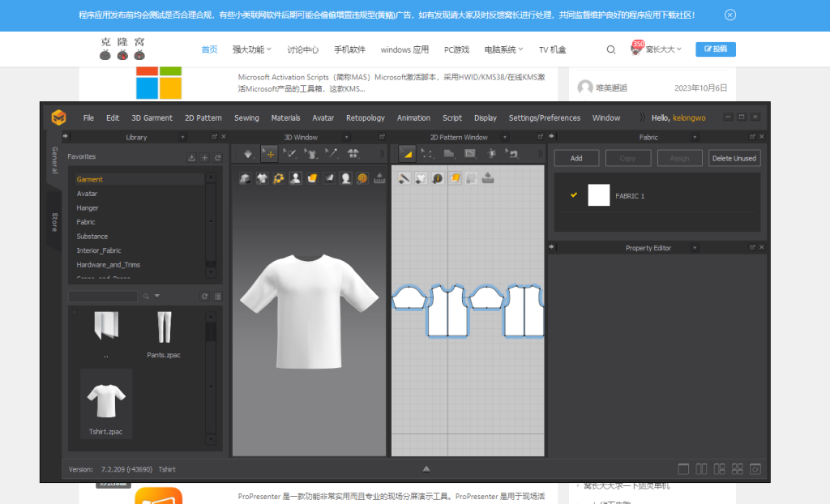Click the blue 投稿 button on website
This screenshot has height=504, width=830.
716,49
